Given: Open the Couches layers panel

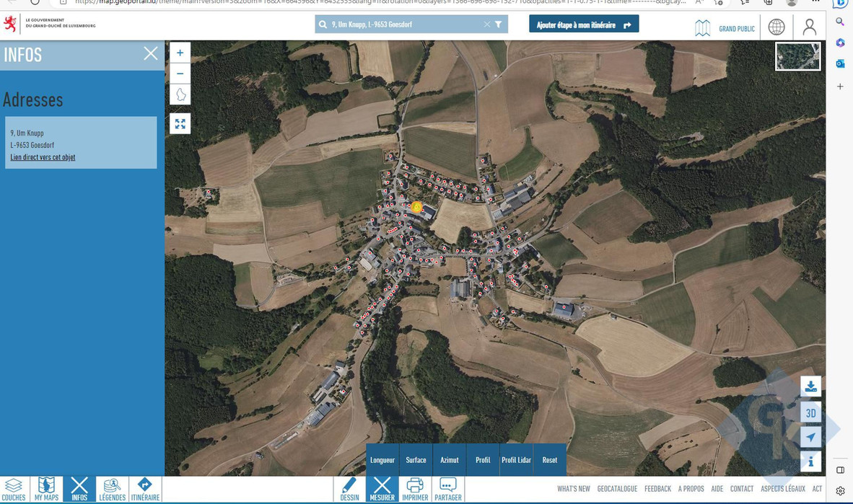Looking at the screenshot, I should pyautogui.click(x=14, y=489).
